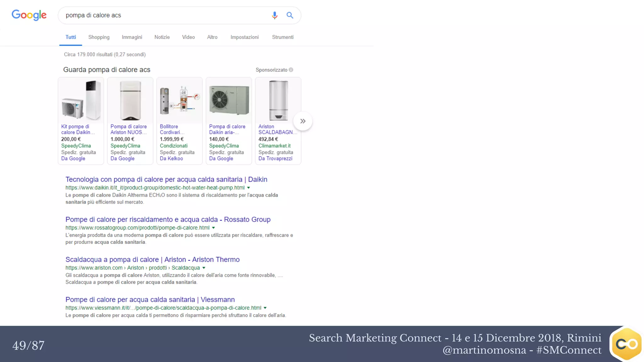
Task: Expand the dropdown arrow beside daikin.it URL
Action: (x=248, y=188)
